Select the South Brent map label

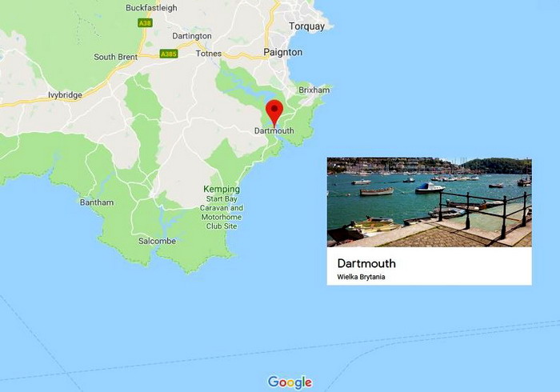point(115,57)
